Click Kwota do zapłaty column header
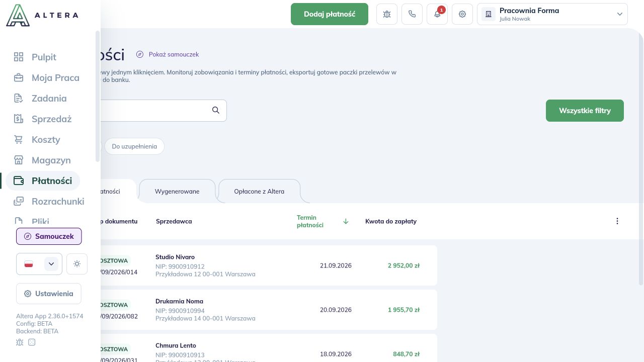 point(391,221)
